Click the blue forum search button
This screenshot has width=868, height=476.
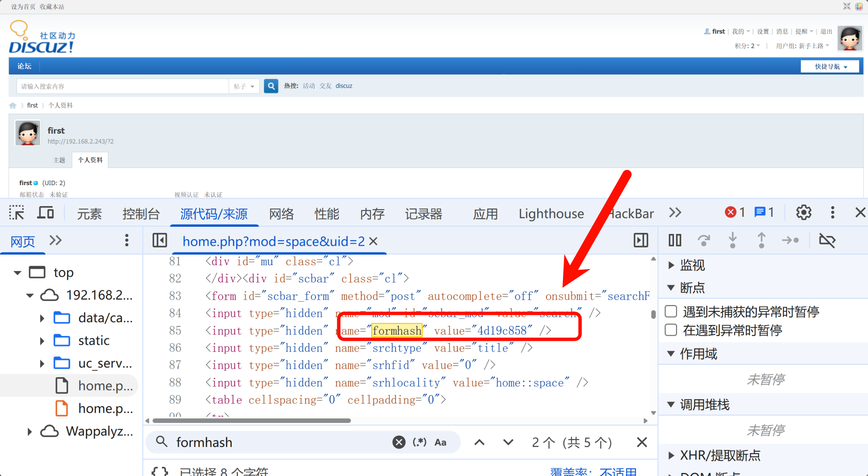pyautogui.click(x=271, y=86)
